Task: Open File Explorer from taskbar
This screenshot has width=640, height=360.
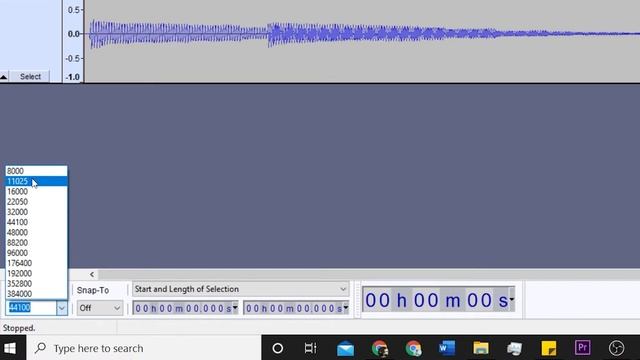Action: click(x=481, y=348)
